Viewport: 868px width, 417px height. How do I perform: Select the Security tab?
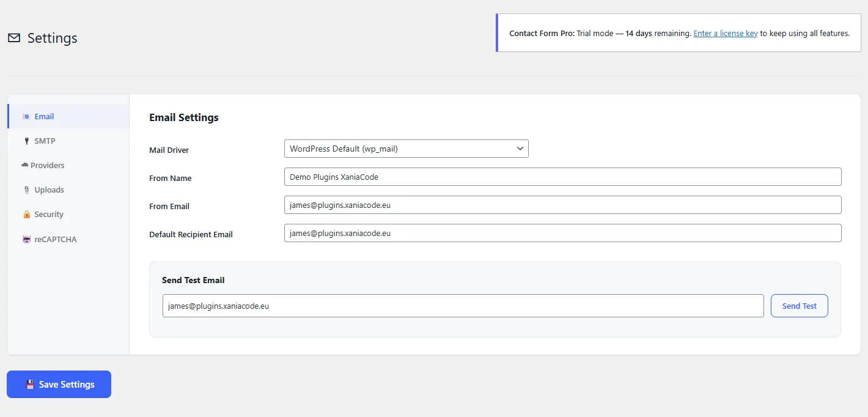click(x=68, y=214)
